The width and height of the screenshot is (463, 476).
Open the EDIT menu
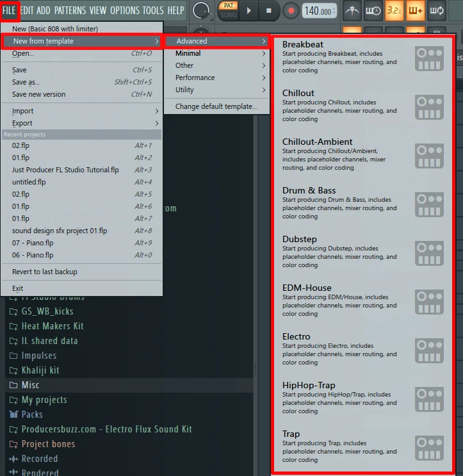(27, 11)
